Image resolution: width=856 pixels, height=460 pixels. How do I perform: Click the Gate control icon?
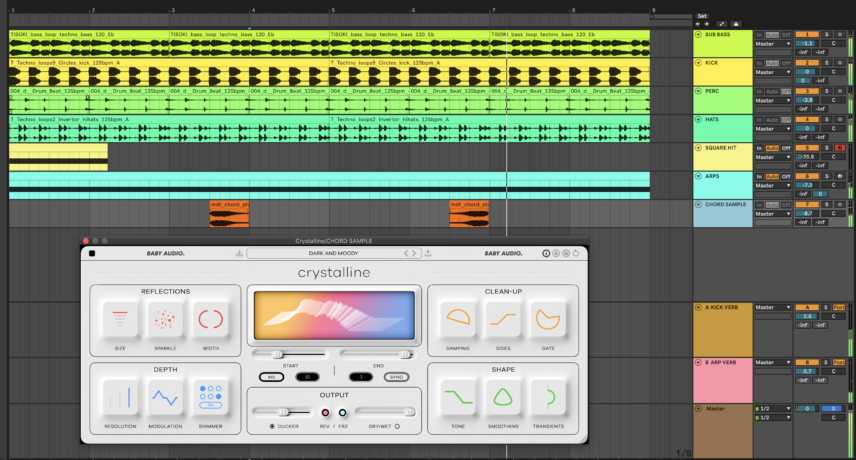548,319
